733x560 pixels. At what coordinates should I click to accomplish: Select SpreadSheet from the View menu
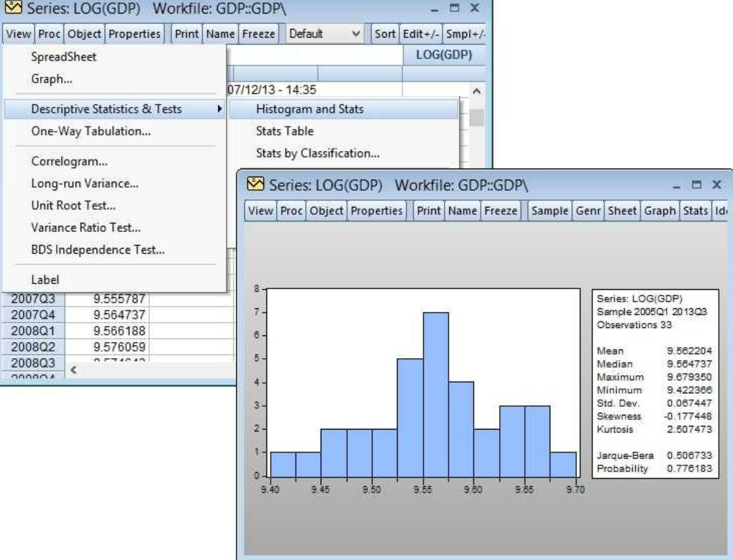click(114, 57)
